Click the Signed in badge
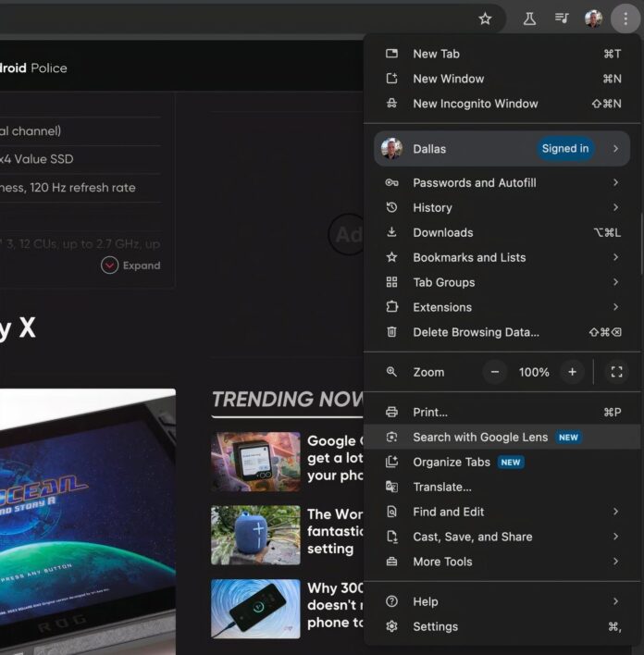644x655 pixels. point(565,149)
